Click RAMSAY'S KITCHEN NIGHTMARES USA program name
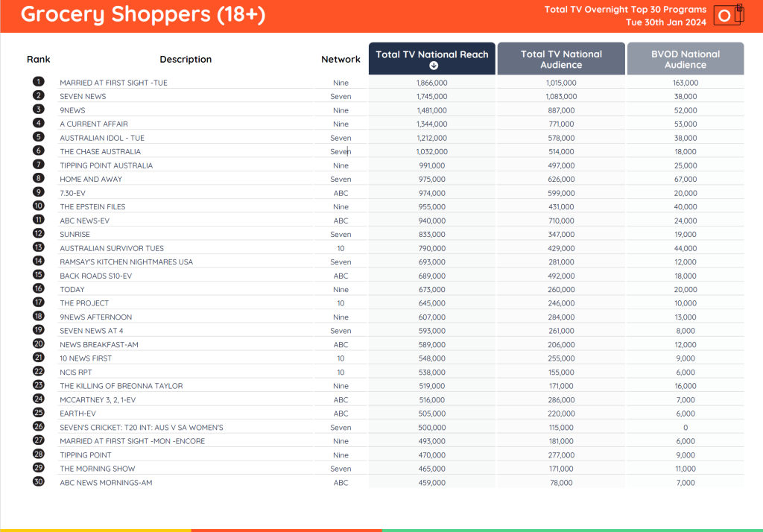 [127, 262]
